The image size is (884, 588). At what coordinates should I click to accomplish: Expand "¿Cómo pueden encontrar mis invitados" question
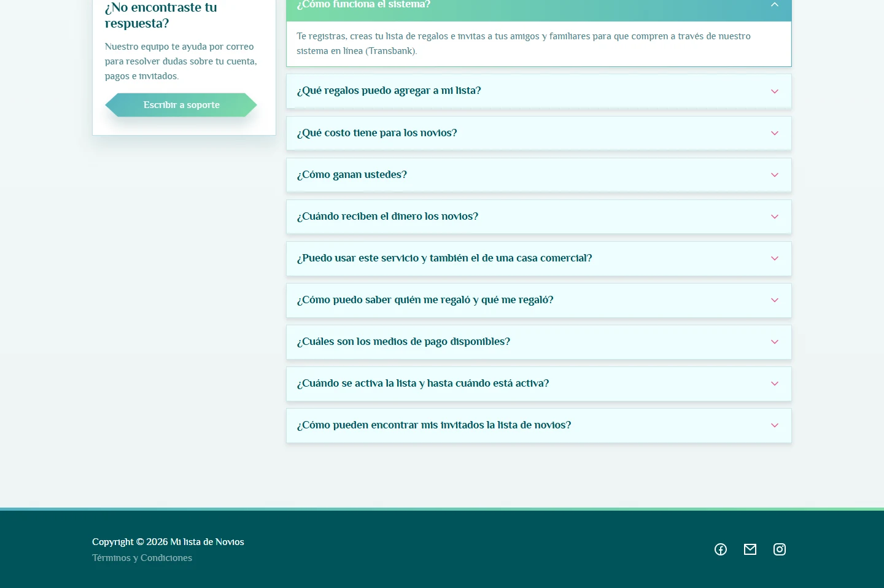[539, 425]
